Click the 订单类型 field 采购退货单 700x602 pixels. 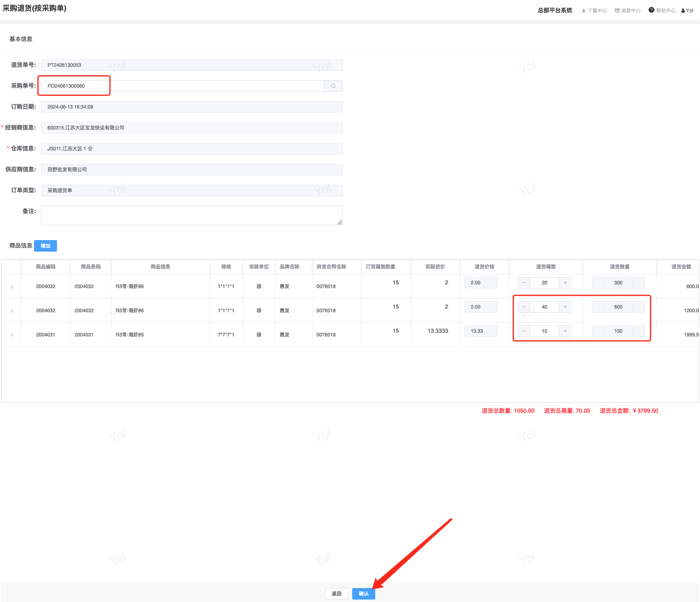[192, 191]
